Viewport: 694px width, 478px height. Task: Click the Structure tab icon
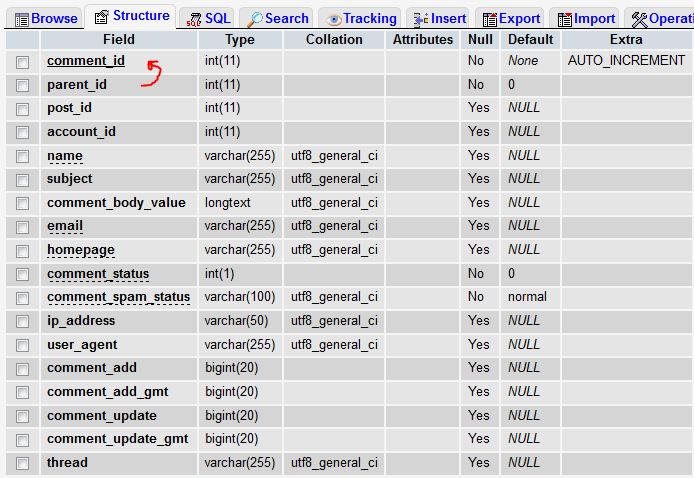click(102, 17)
